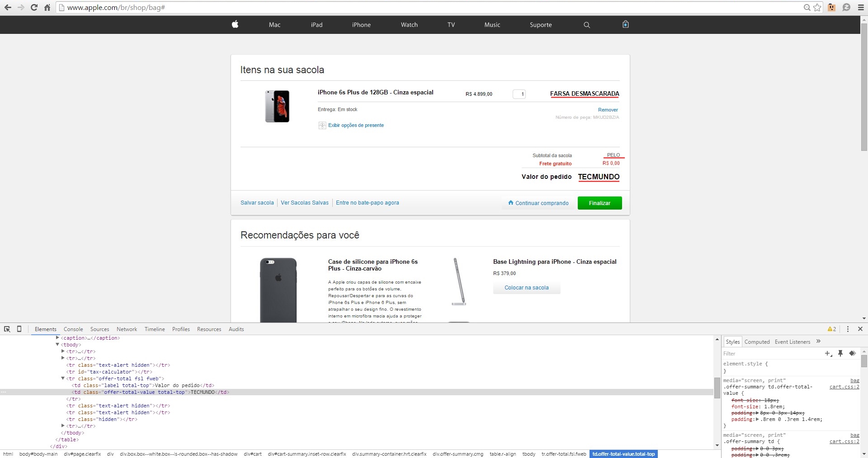Open the Resources tab
Viewport: 868px width, 458px height.
click(209, 329)
